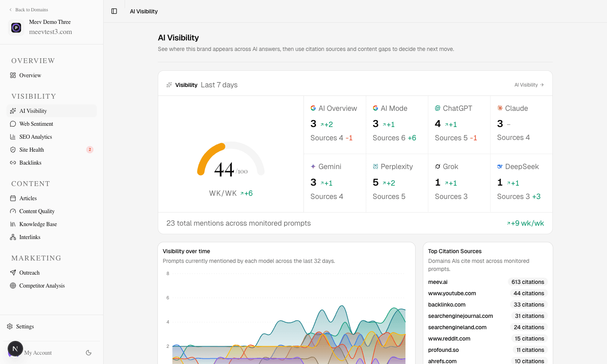Click the AI Visibility sparkle sidebar icon
Viewport: 607px width, 364px height.
click(x=13, y=111)
